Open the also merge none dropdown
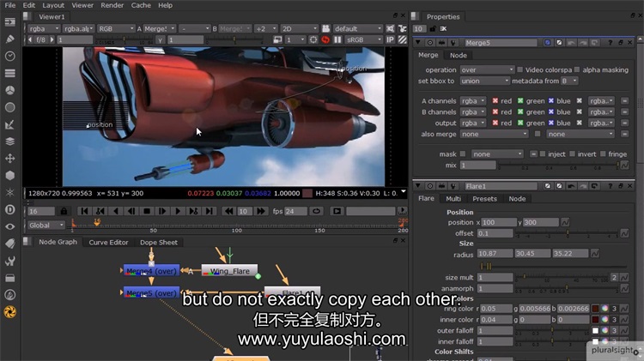 tap(494, 134)
